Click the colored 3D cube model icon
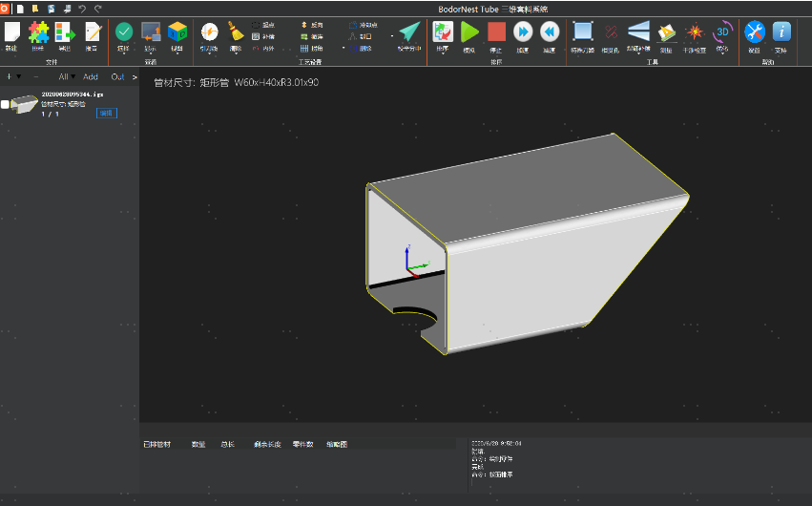Viewport: 812px width, 506px height. (x=177, y=32)
